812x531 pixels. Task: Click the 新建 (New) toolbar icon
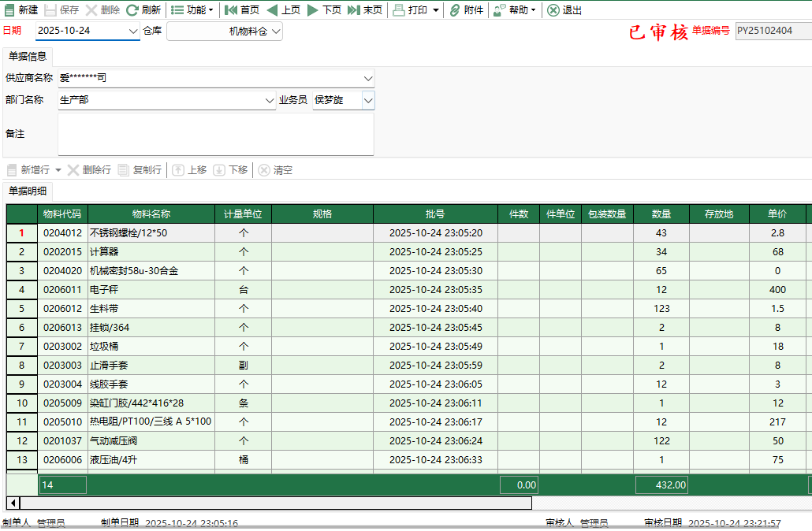[x=19, y=11]
